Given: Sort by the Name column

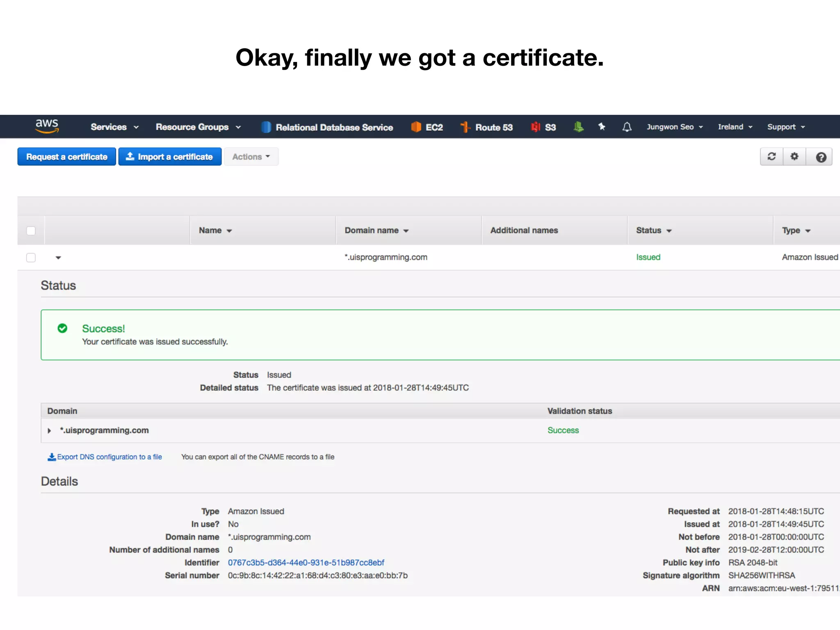Looking at the screenshot, I should click(215, 231).
